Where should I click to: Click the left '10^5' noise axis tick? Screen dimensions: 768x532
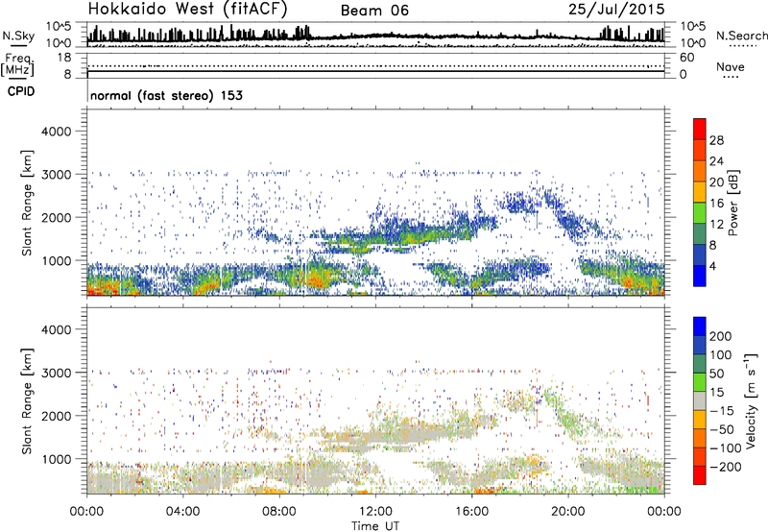[x=59, y=27]
